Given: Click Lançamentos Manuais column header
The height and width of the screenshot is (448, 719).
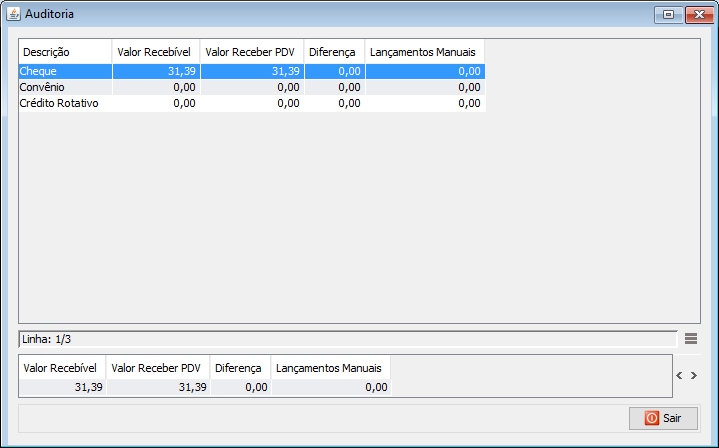Looking at the screenshot, I should 424,52.
